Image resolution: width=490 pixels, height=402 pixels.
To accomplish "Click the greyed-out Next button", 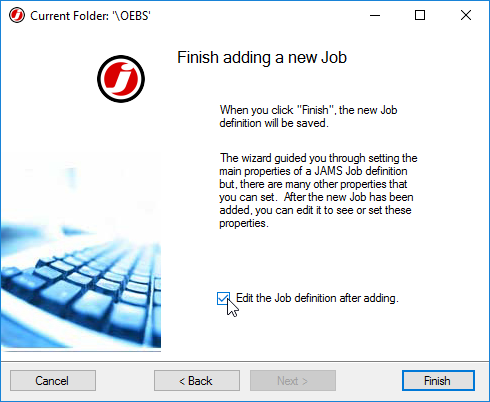I will pyautogui.click(x=293, y=381).
